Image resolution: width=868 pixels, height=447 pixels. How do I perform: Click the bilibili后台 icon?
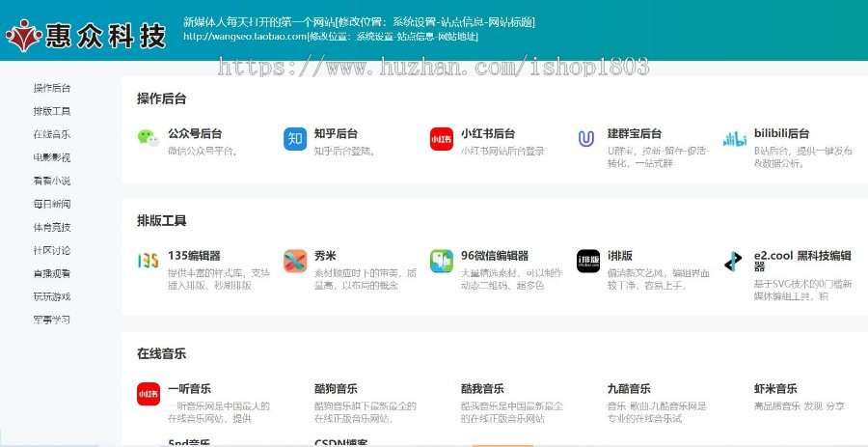click(x=735, y=138)
